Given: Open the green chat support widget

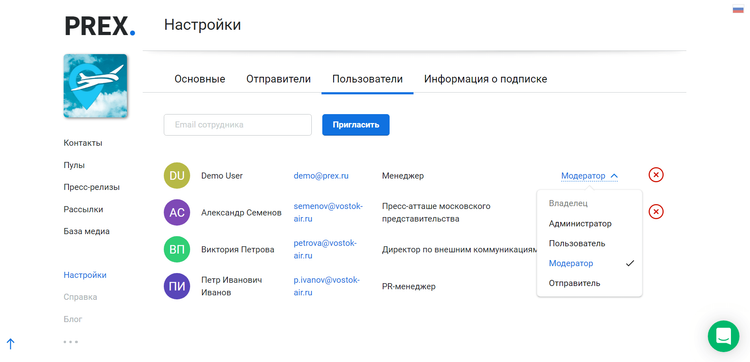Looking at the screenshot, I should point(723,336).
